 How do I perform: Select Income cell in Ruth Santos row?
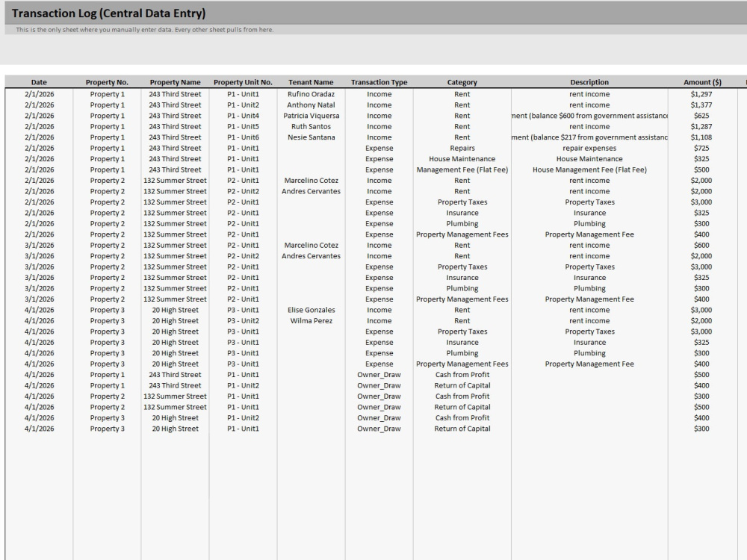[379, 127]
